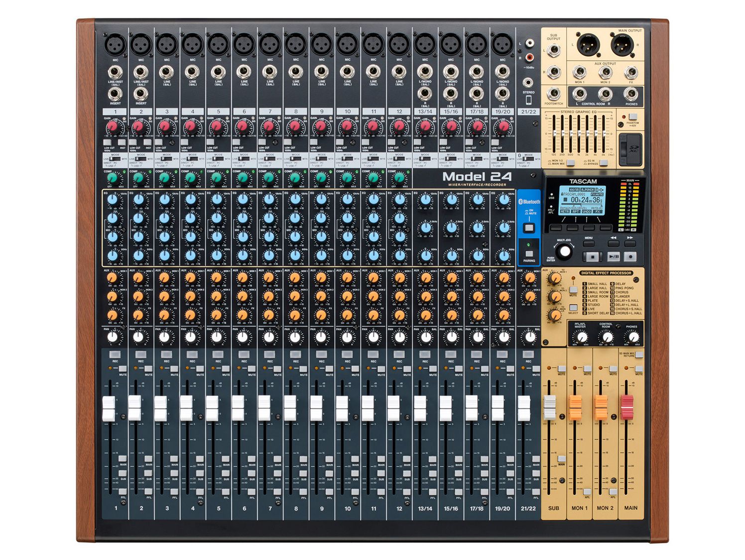Assign channel 9 to SUB bus
This screenshot has height=560, width=745.
(329, 473)
